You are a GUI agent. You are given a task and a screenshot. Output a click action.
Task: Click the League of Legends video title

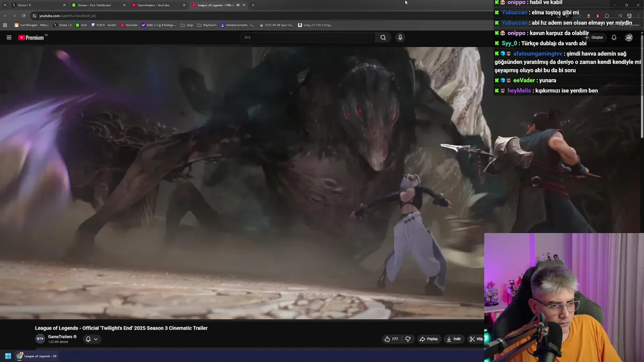pyautogui.click(x=121, y=328)
